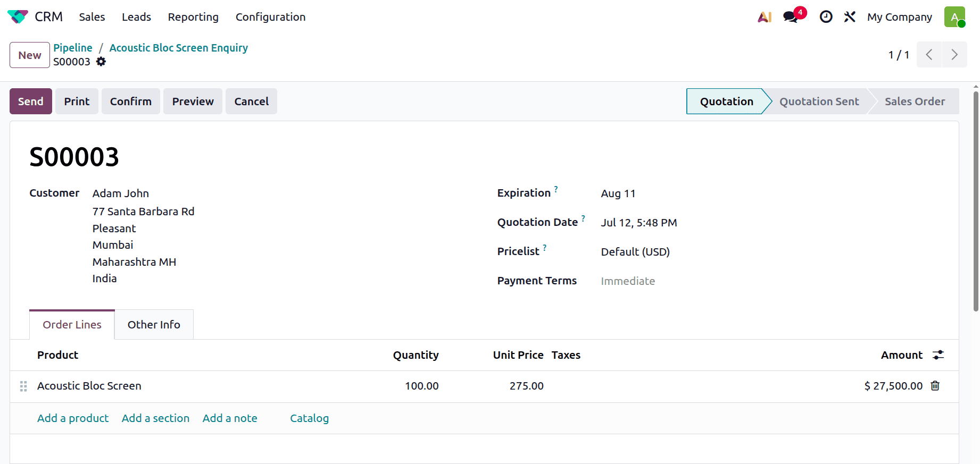
Task: Click the CRM app logo icon
Action: click(x=18, y=17)
